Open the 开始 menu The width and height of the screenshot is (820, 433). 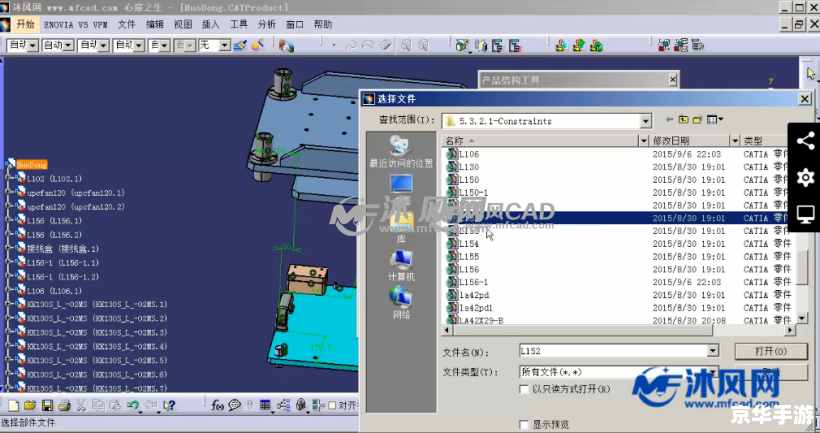pyautogui.click(x=25, y=25)
